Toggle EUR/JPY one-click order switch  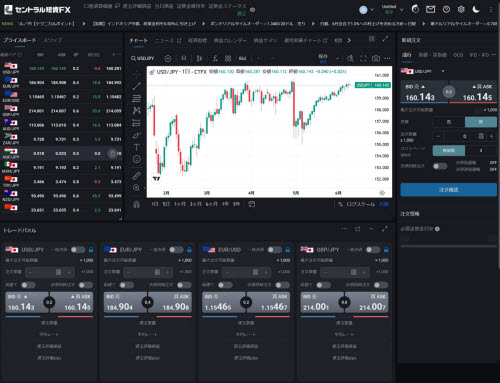click(x=176, y=250)
